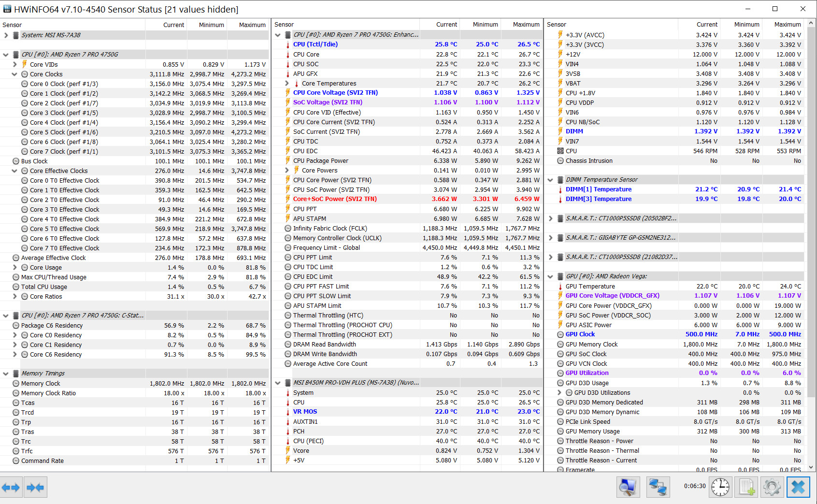Image resolution: width=817 pixels, height=504 pixels.
Task: Expand the Core Temperatures row
Action: point(287,83)
